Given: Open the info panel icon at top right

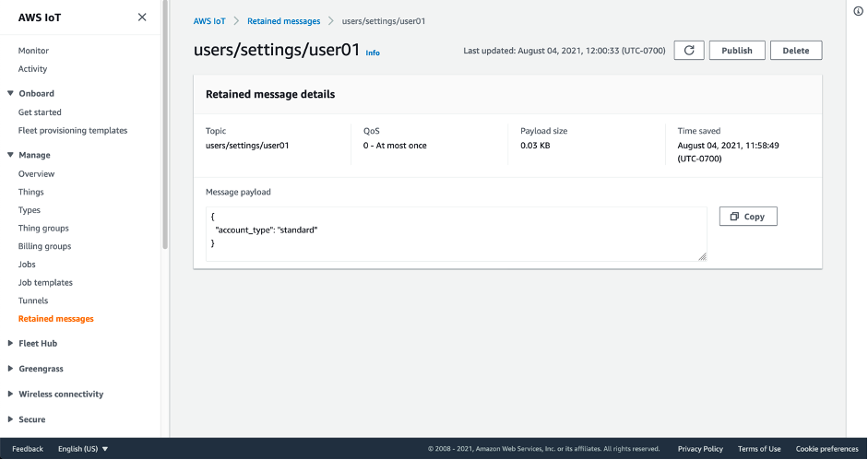Looking at the screenshot, I should (858, 12).
